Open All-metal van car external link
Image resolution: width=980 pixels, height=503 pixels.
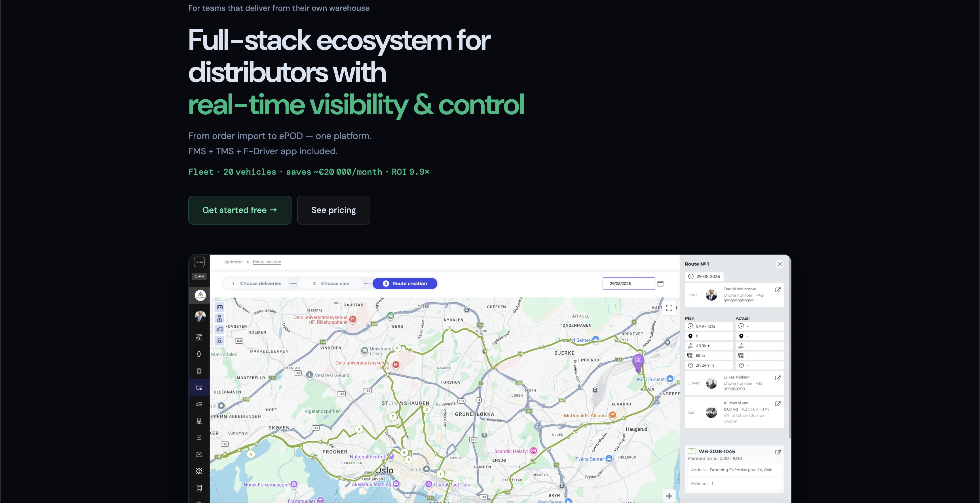click(x=778, y=404)
